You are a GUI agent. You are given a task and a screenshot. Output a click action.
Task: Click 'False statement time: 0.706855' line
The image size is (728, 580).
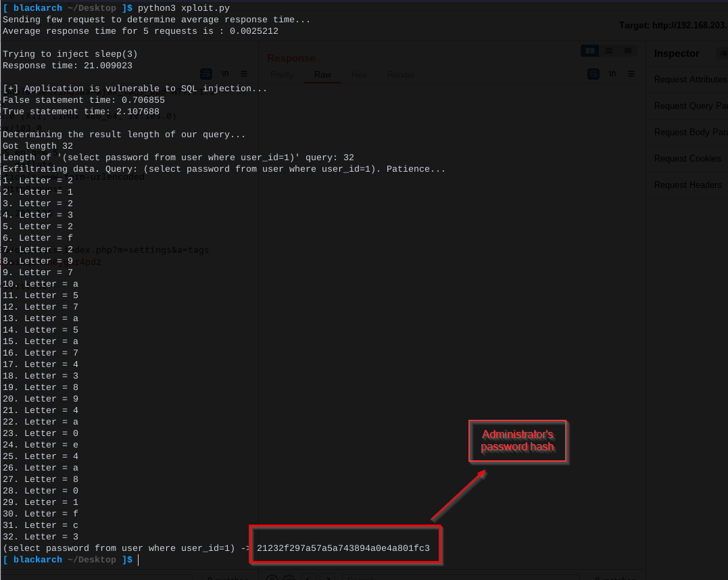click(x=84, y=100)
